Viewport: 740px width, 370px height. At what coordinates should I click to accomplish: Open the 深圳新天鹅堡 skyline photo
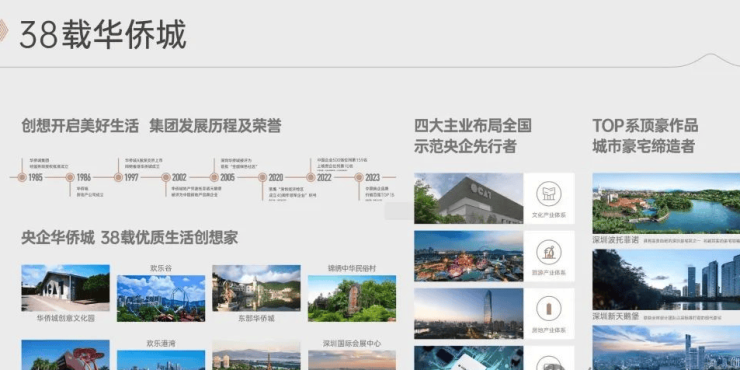[x=666, y=279]
